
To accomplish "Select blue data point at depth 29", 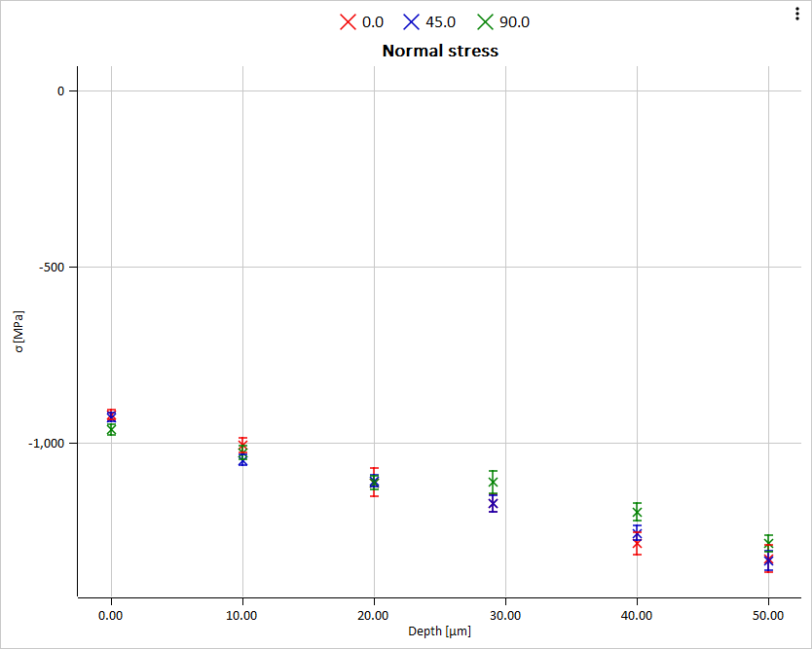I will point(494,503).
